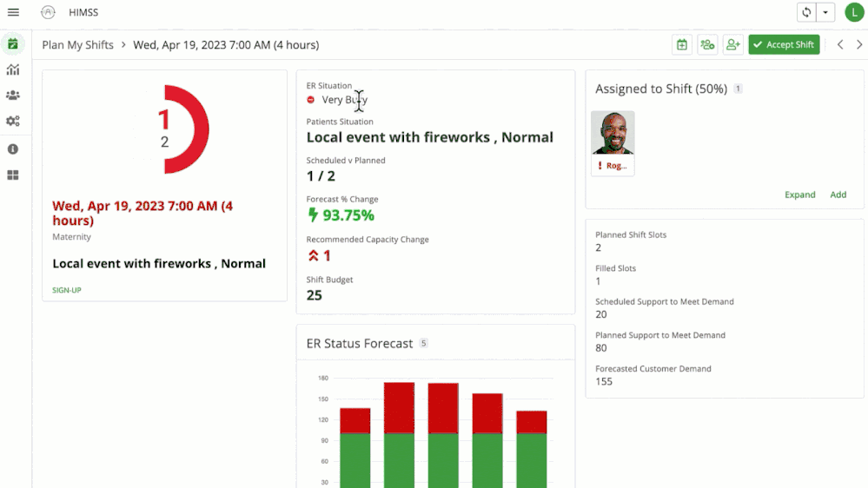Open the hamburger navigation menu
Viewport: 868px width, 488px height.
click(13, 12)
